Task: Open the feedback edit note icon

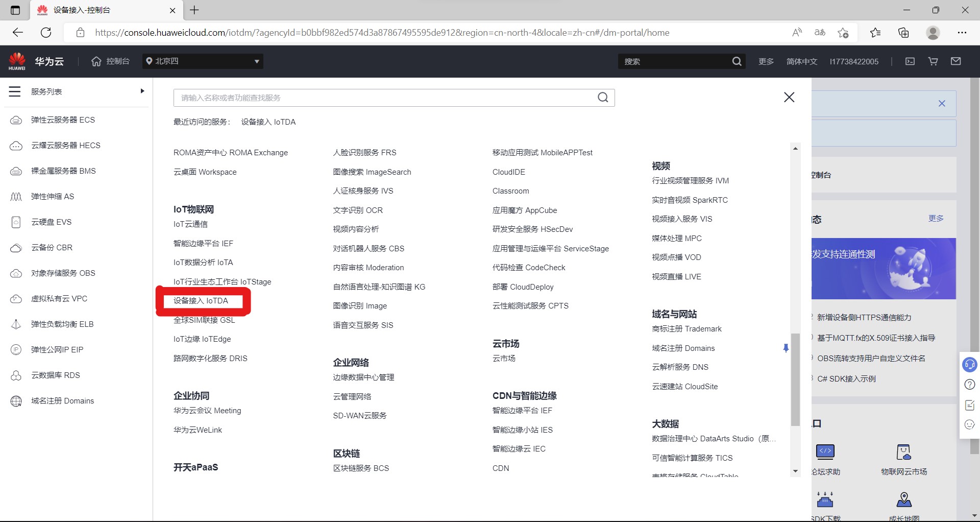Action: 970,405
